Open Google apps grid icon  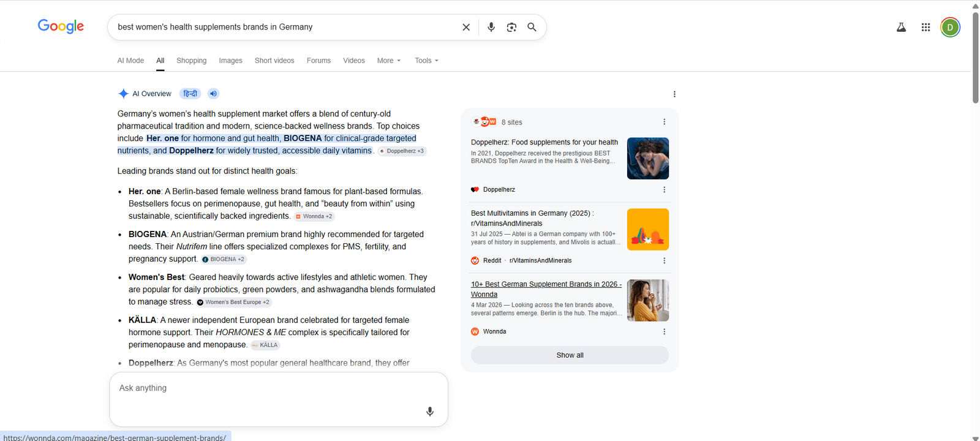tap(925, 27)
